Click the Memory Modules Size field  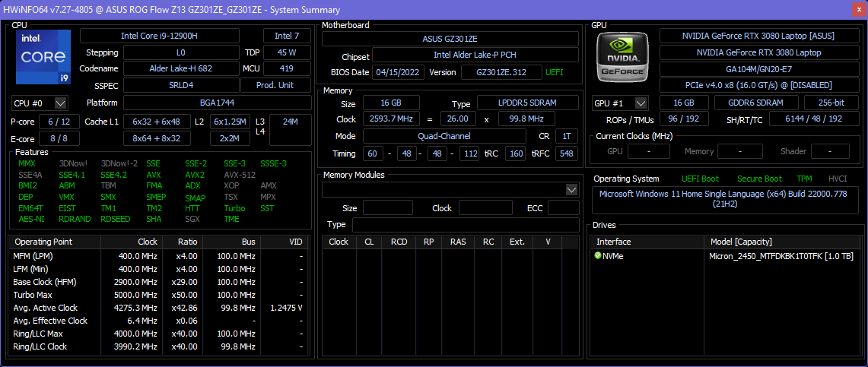(387, 208)
